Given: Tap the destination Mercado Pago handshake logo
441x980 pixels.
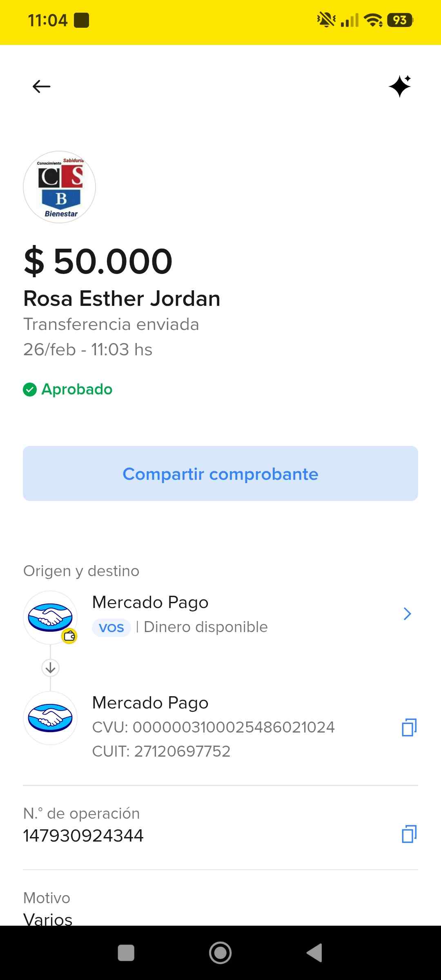Looking at the screenshot, I should (50, 718).
